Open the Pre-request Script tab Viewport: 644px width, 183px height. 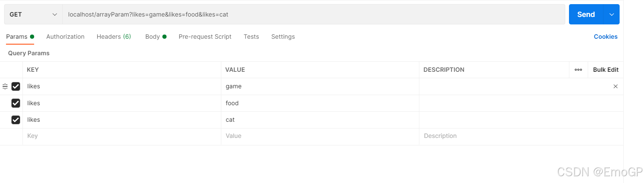pos(205,36)
